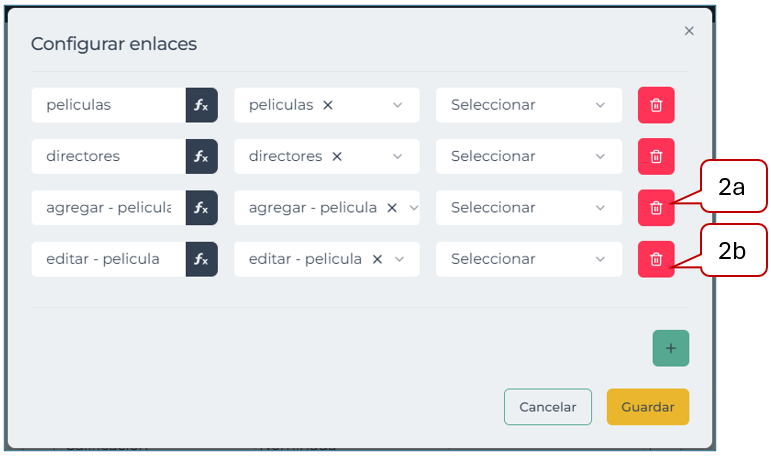Close the Configurar enlaces dialog
771x456 pixels.
point(689,31)
